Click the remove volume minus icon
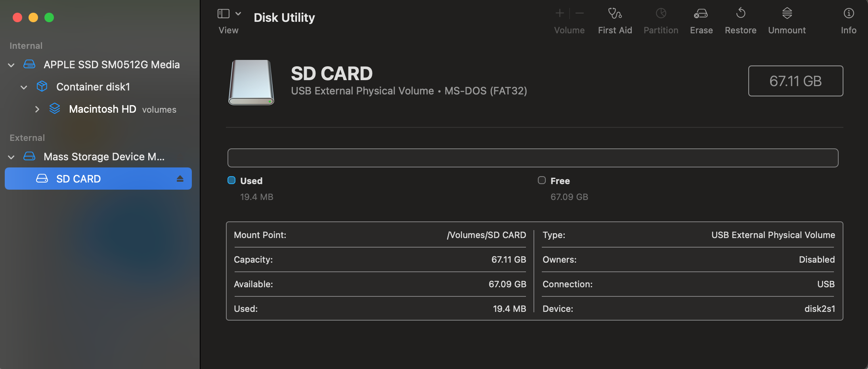The image size is (868, 369). click(579, 13)
